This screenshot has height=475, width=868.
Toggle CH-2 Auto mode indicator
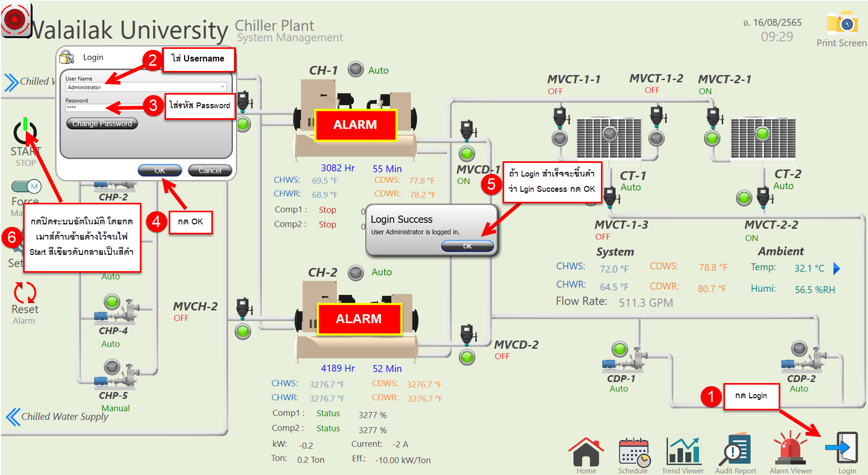coord(356,272)
